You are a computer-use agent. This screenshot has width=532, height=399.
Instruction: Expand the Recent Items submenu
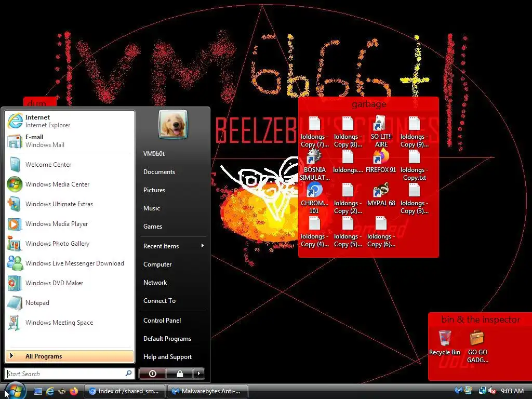(174, 246)
